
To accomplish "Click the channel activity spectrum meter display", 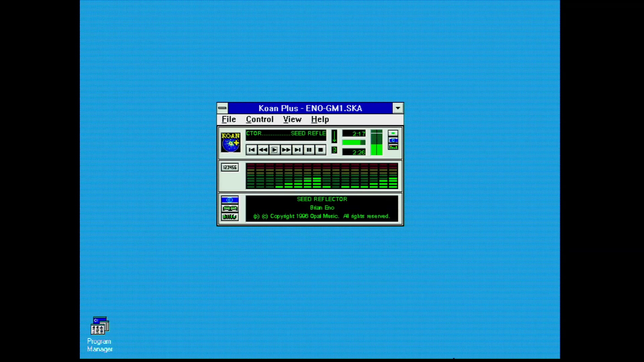I will [322, 176].
